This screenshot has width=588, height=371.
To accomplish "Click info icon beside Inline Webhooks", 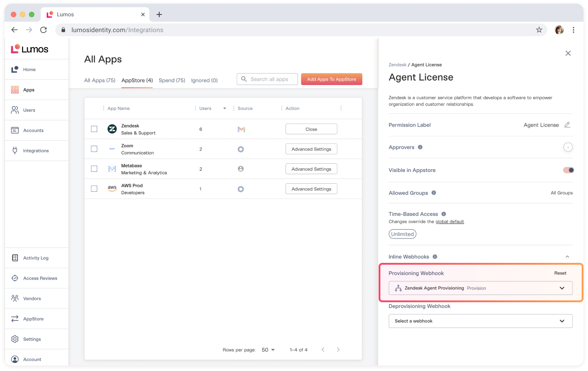I will pos(435,257).
